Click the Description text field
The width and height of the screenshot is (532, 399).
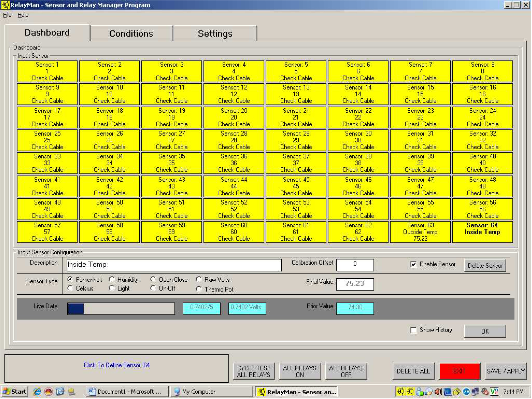point(174,265)
